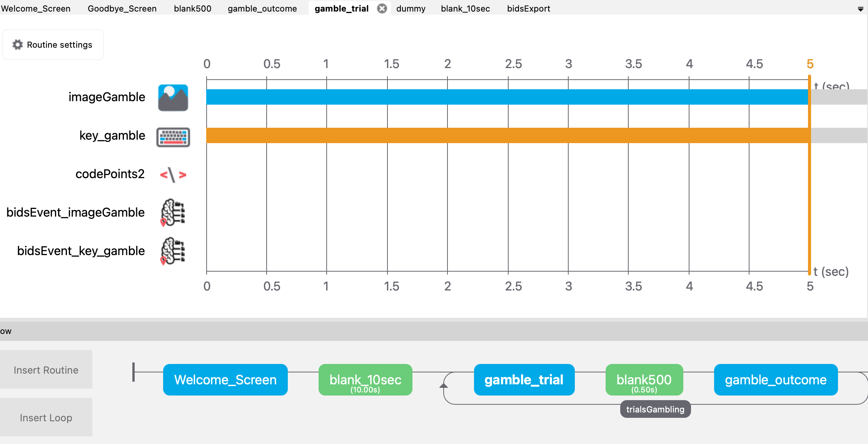Select gamble_trial routine in the flow

click(524, 380)
